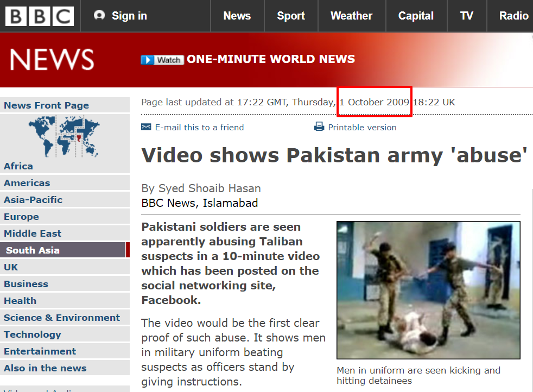533x392 pixels.
Task: Open the Sport section in top bar
Action: point(290,16)
